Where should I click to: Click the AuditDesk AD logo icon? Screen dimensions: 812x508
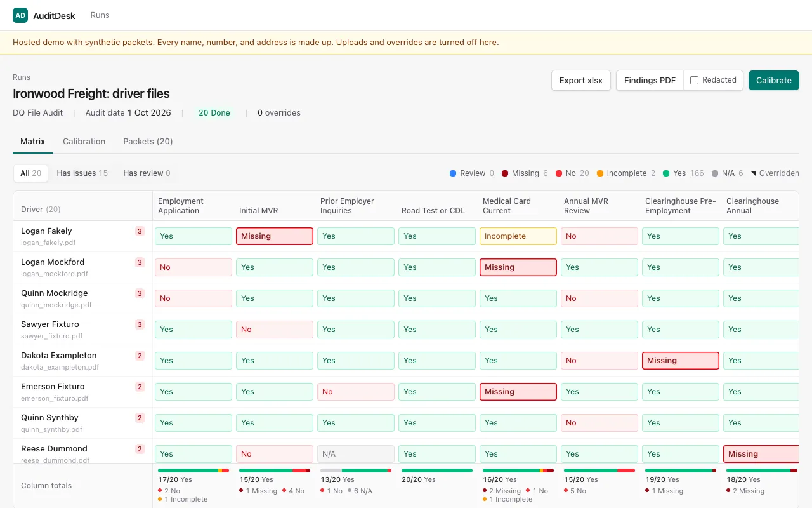20,15
